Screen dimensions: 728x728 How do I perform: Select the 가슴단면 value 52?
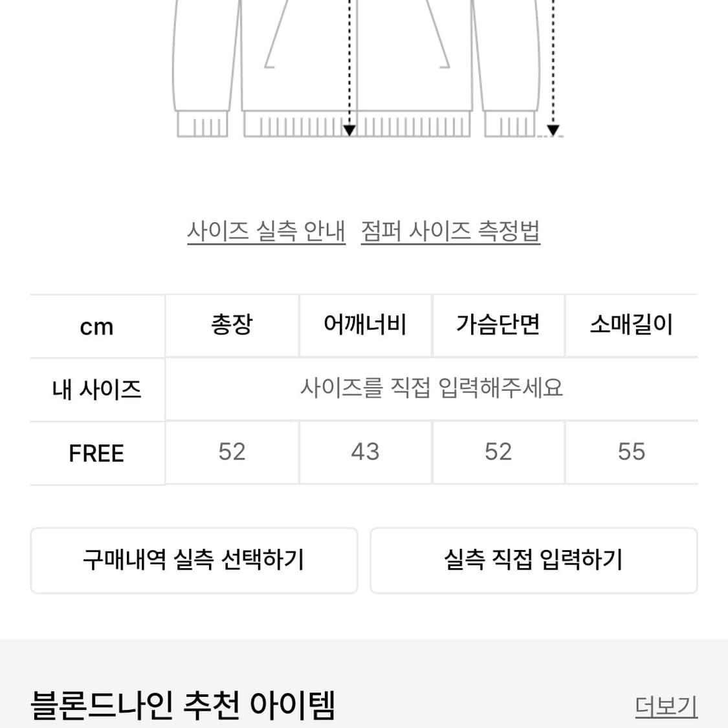point(498,453)
